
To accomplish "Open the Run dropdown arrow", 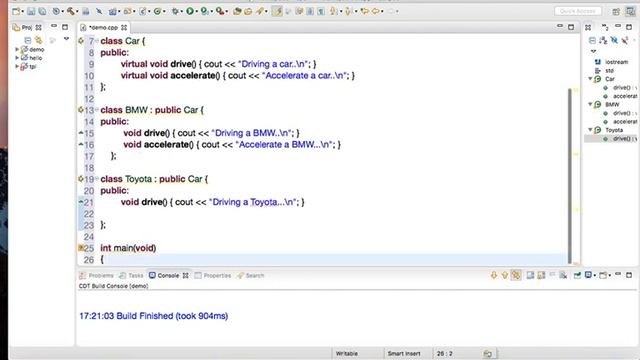I will point(196,12).
